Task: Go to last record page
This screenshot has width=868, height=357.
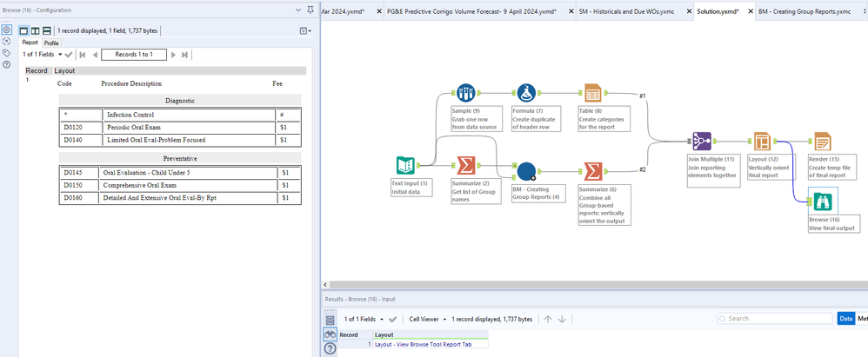Action: [185, 55]
